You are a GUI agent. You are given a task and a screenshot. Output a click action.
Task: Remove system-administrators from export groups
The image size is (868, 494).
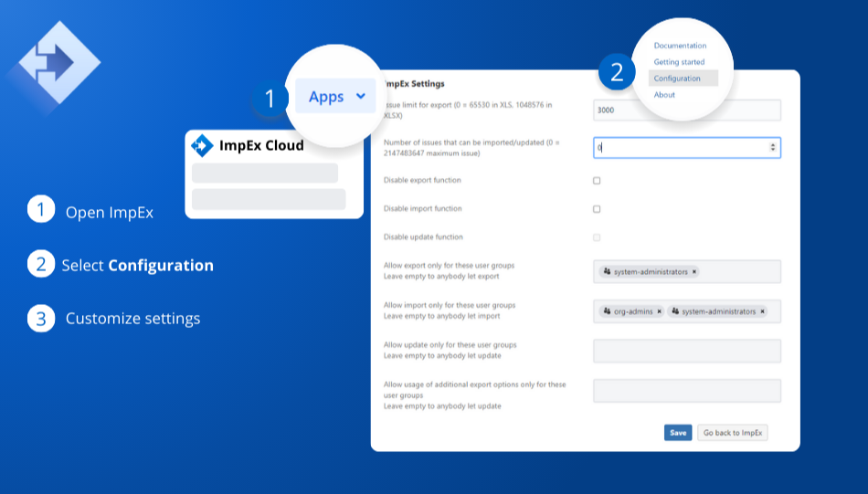click(x=694, y=271)
